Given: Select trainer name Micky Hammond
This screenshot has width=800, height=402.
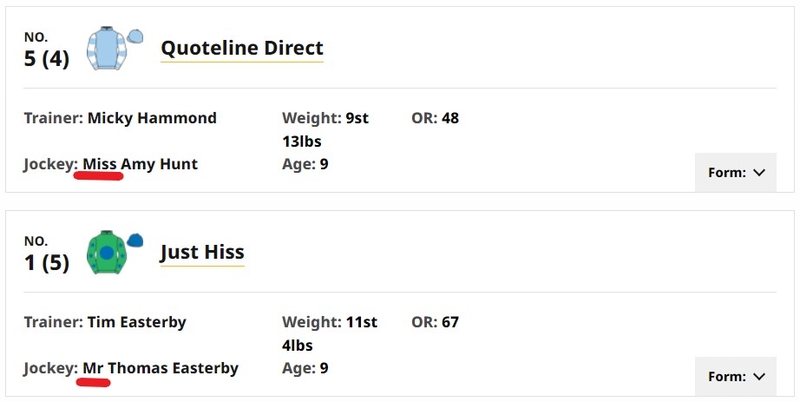Looking at the screenshot, I should coord(152,118).
